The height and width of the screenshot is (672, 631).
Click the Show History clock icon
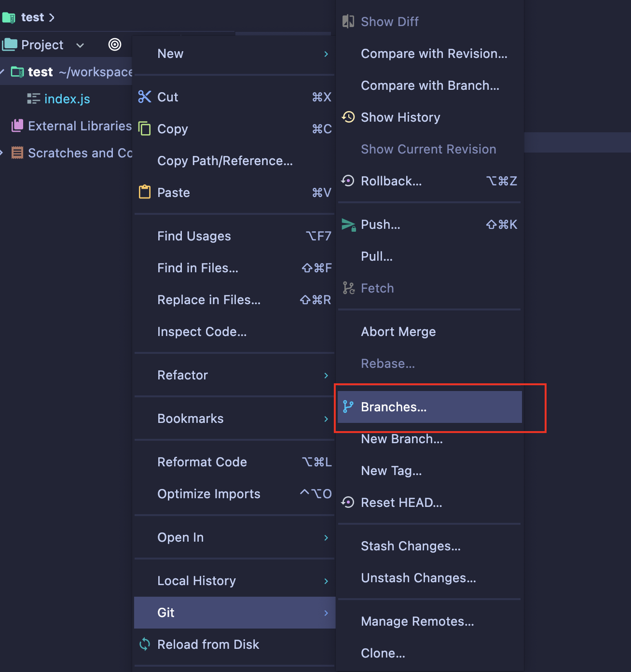click(x=348, y=117)
